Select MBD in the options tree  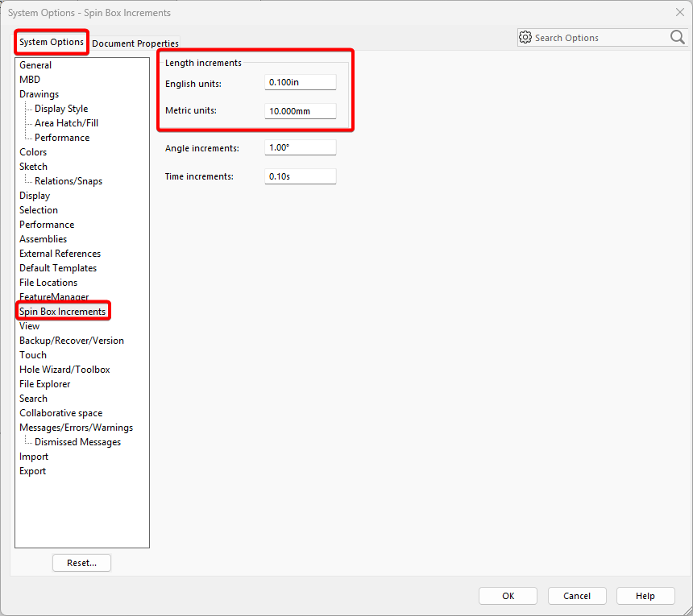[x=30, y=80]
